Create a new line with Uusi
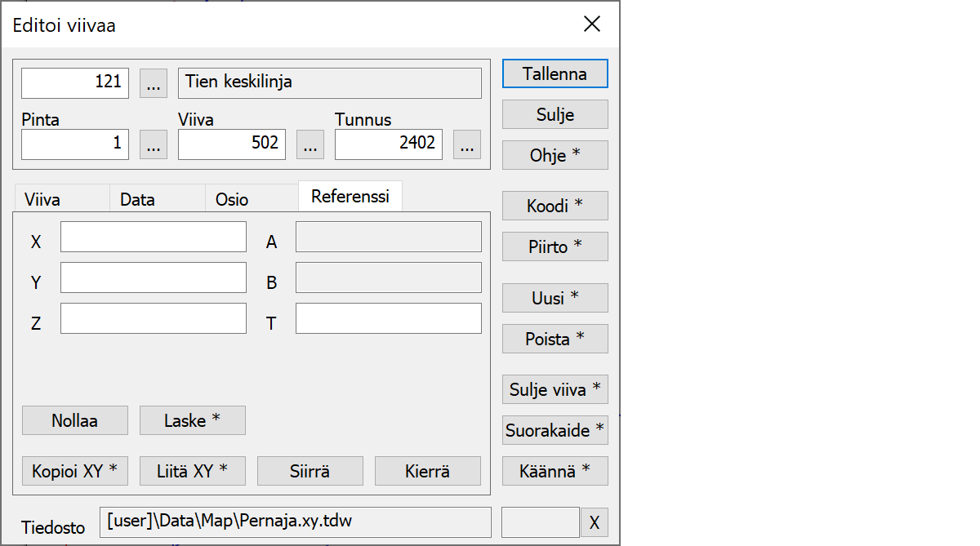Screen dimensions: 980x546 [555, 298]
